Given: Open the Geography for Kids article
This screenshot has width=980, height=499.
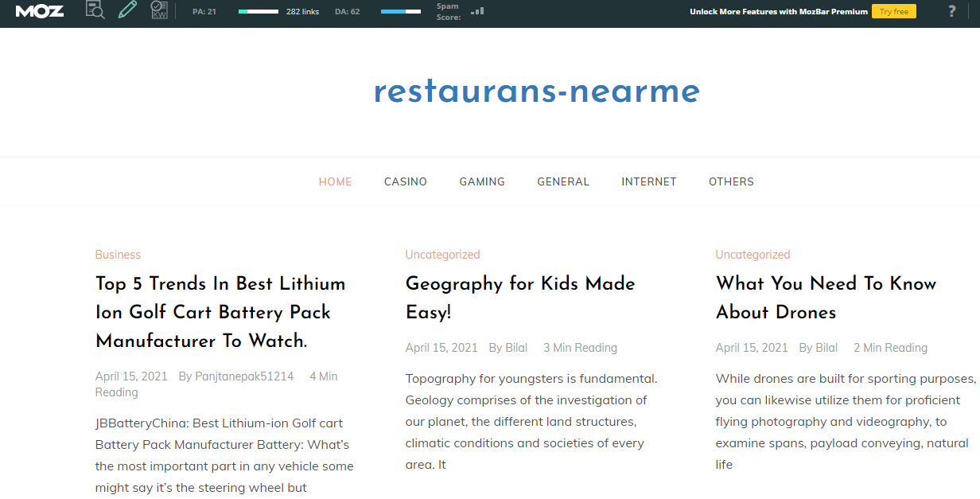Looking at the screenshot, I should pos(520,298).
